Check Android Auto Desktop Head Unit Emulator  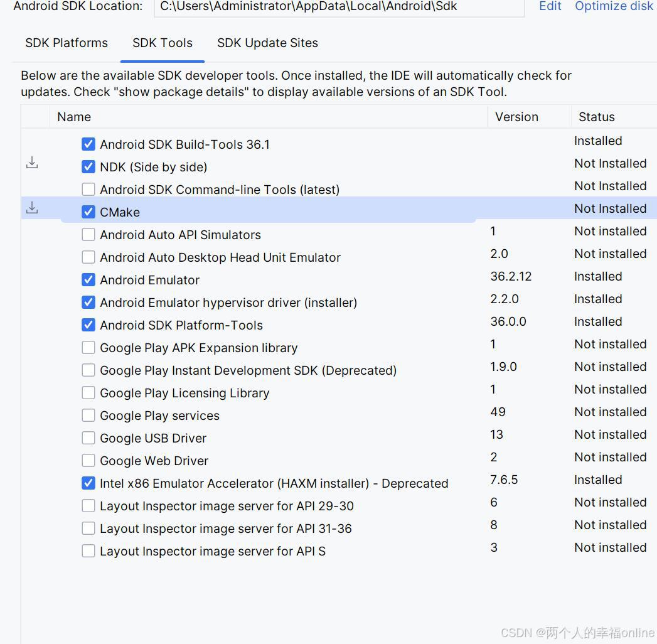pyautogui.click(x=88, y=257)
